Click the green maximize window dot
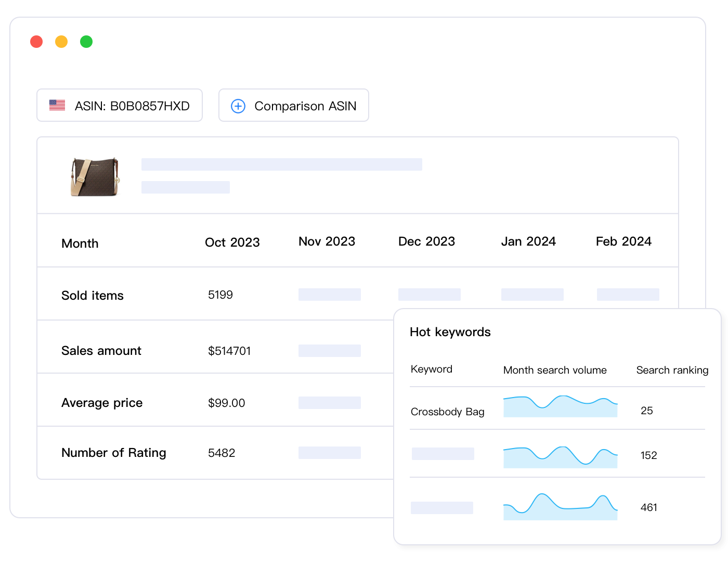The image size is (728, 562). pyautogui.click(x=86, y=42)
